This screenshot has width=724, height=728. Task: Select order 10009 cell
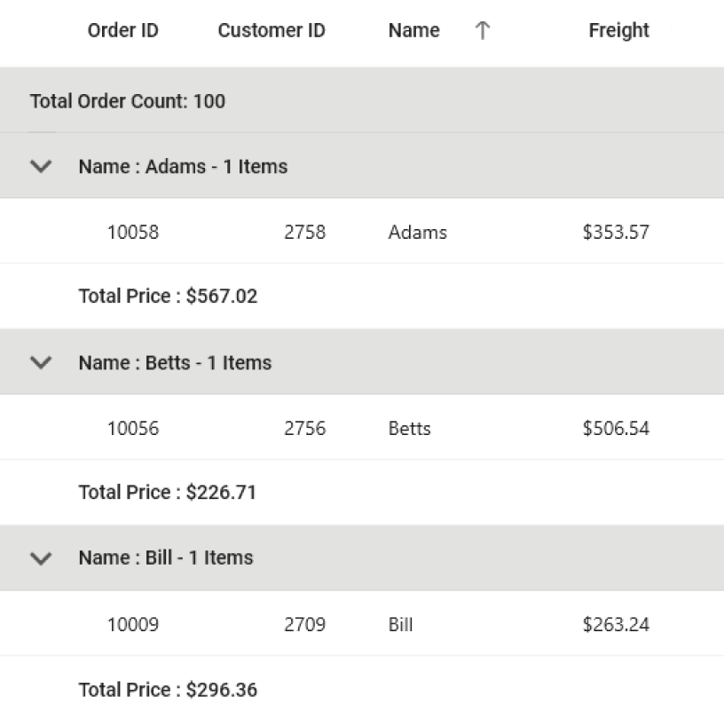click(x=133, y=625)
